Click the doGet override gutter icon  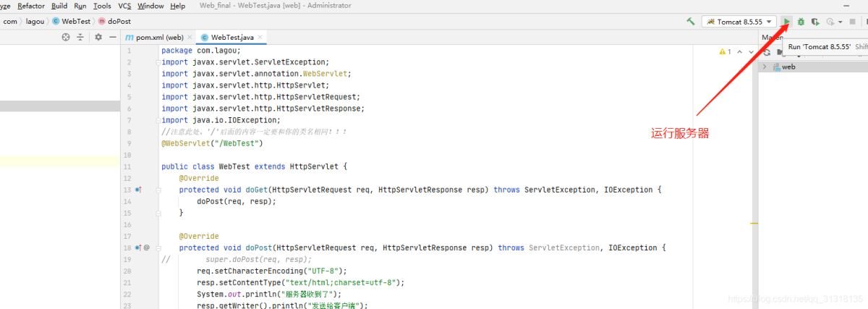(x=138, y=190)
